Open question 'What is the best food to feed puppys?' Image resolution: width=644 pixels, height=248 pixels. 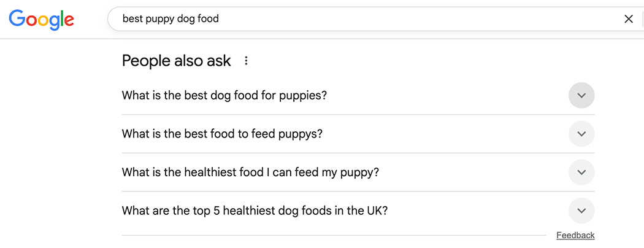(222, 134)
